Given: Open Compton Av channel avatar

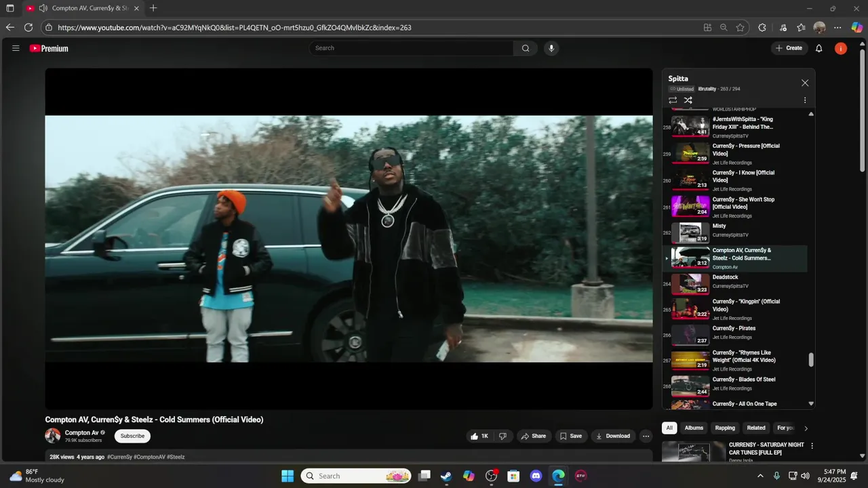Looking at the screenshot, I should point(53,436).
